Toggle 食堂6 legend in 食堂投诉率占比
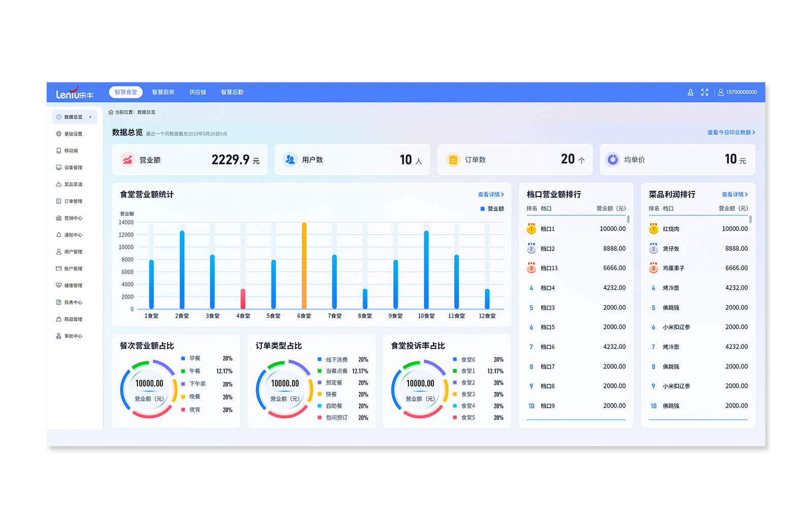Screen dimensions: 812x528 (464, 359)
